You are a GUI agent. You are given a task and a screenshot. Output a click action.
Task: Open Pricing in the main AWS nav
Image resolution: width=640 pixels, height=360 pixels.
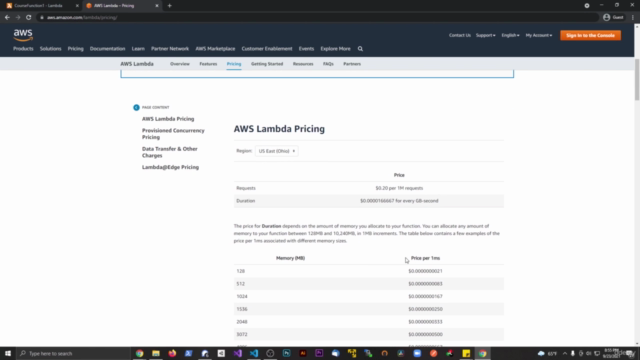(x=76, y=49)
